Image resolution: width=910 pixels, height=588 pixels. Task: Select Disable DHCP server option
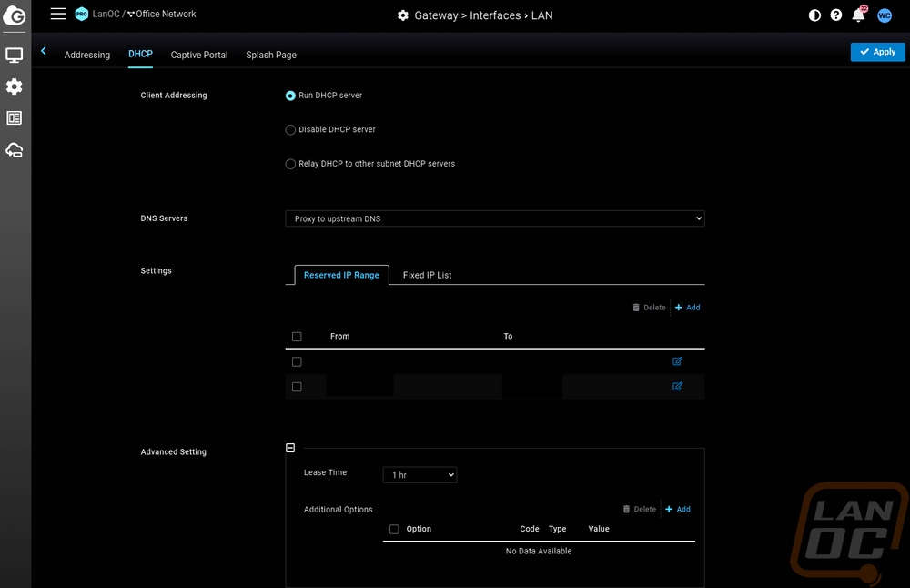(290, 130)
